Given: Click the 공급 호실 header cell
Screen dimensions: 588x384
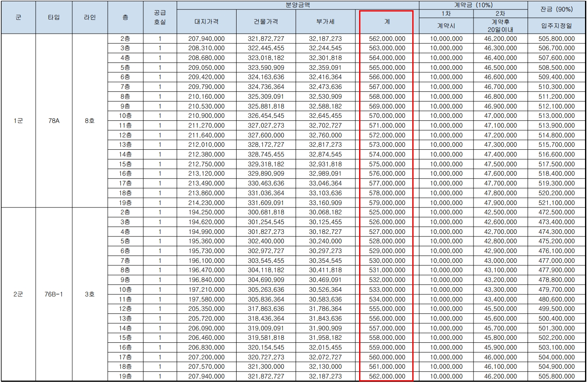Looking at the screenshot, I should click(160, 17).
